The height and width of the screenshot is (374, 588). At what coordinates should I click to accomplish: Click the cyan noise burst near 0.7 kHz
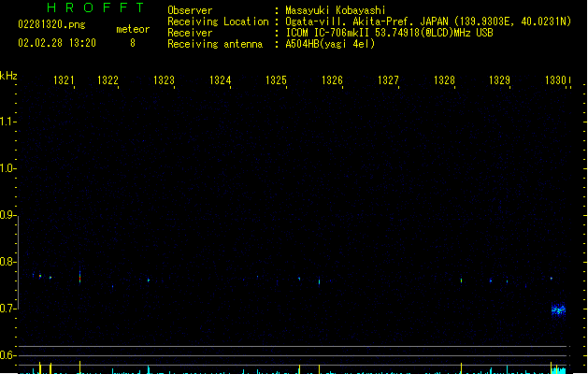click(558, 310)
